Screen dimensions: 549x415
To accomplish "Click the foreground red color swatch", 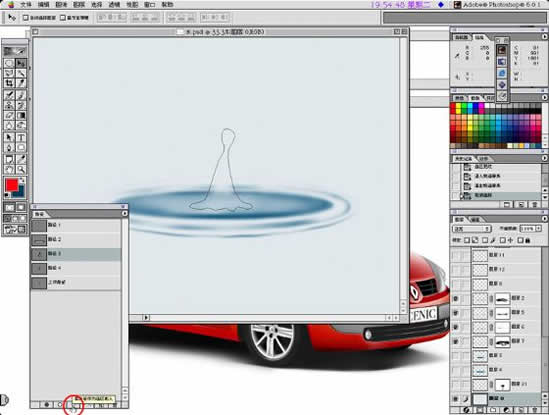I will click(11, 184).
